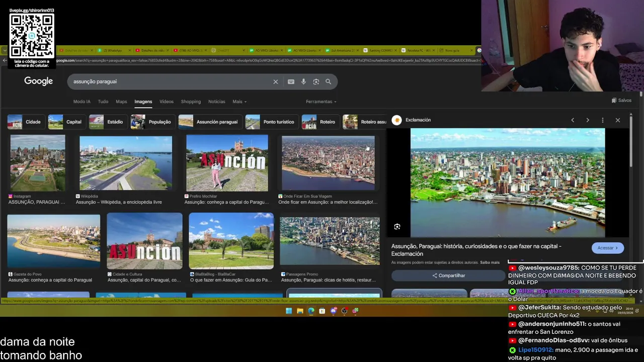644x362 pixels.
Task: Expand the Mais dropdown menu
Action: pos(239,102)
